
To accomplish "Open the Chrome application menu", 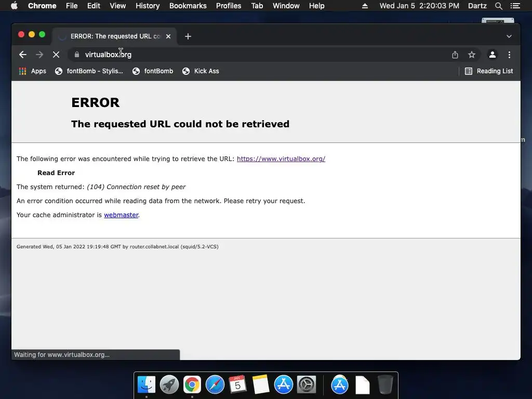I will (42, 6).
